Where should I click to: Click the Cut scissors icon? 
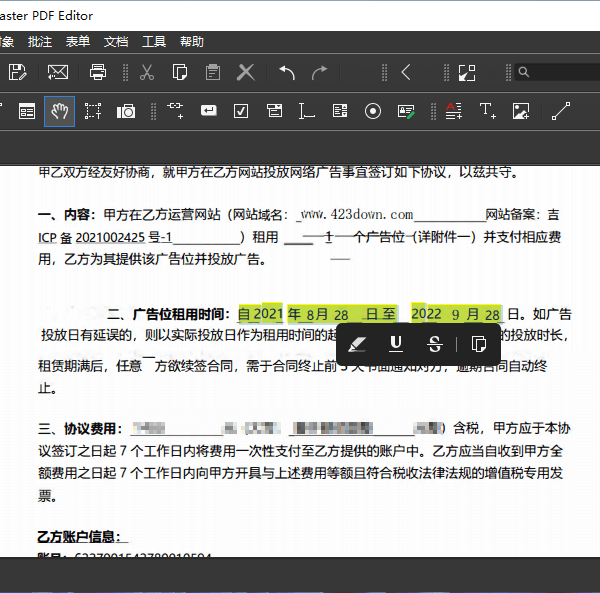(147, 72)
